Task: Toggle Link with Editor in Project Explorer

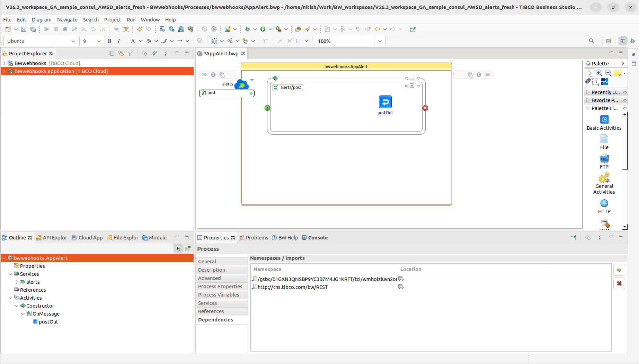Action: coord(121,54)
